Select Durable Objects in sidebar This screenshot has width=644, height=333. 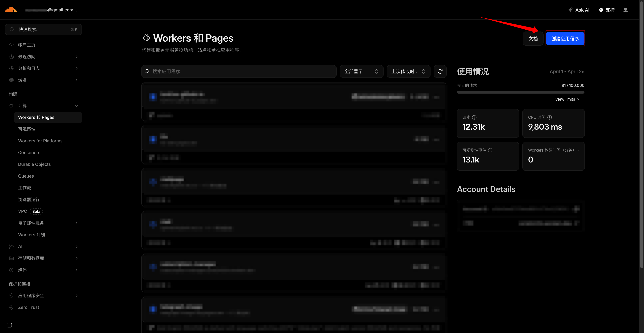click(34, 164)
